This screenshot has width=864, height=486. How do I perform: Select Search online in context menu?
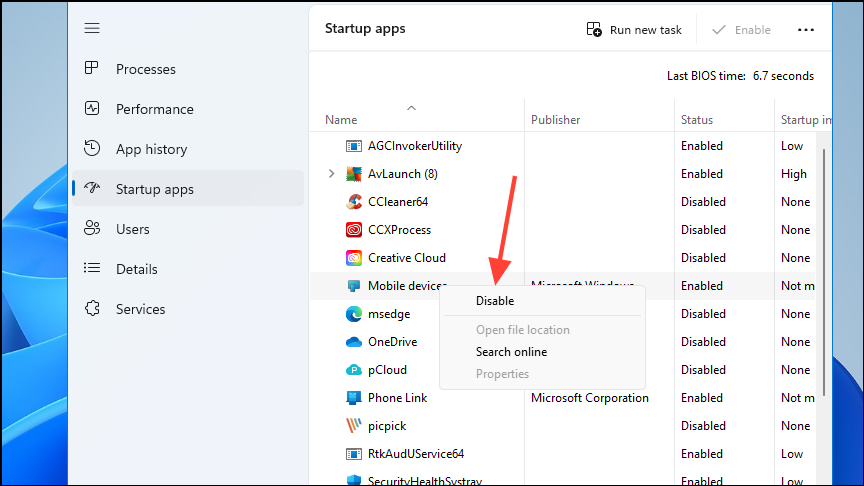511,352
